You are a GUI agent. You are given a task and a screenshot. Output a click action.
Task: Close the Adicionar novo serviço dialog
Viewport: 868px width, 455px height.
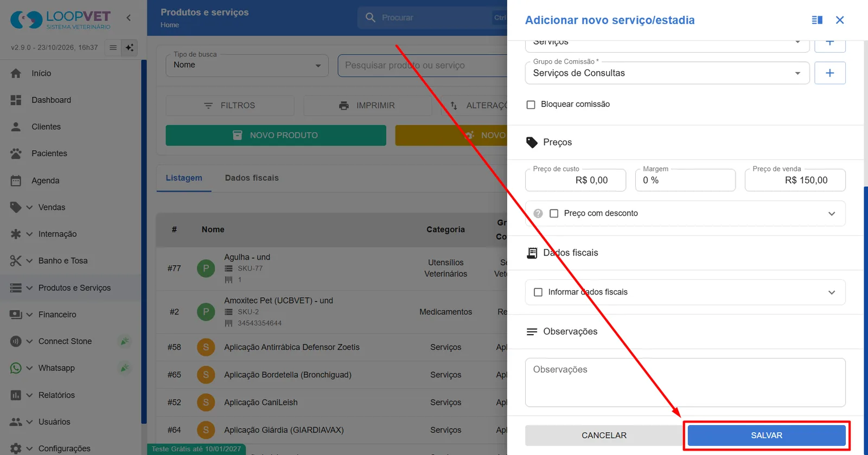coord(840,20)
